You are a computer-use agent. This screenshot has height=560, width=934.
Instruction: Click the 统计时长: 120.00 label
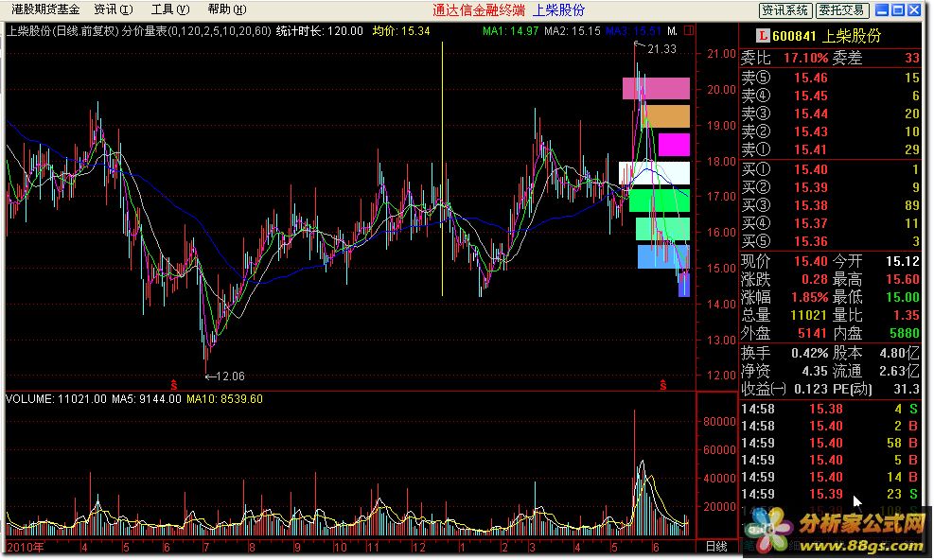point(319,31)
